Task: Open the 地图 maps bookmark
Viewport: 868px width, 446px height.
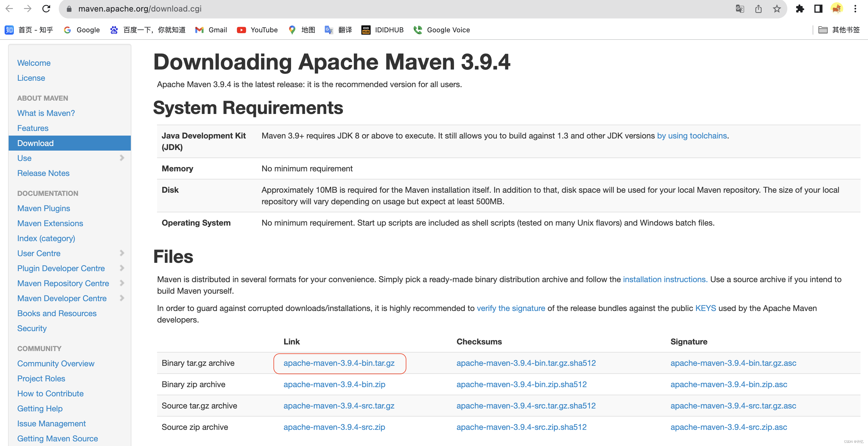Action: [301, 30]
